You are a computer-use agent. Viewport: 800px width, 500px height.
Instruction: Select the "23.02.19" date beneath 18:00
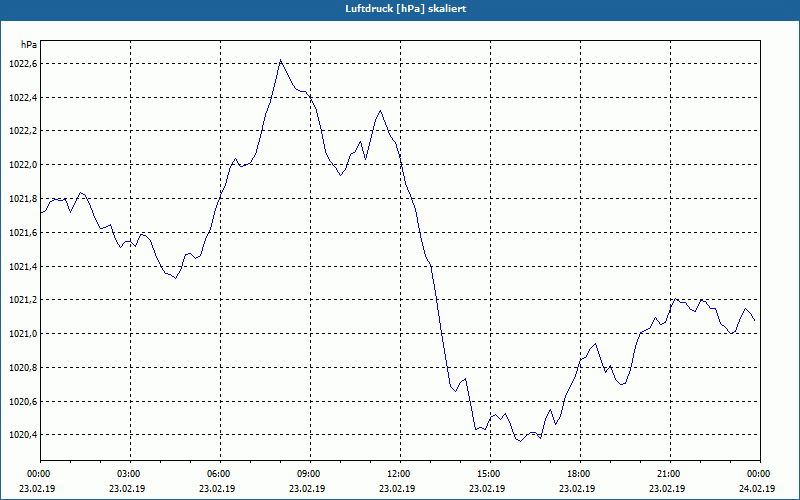point(578,489)
